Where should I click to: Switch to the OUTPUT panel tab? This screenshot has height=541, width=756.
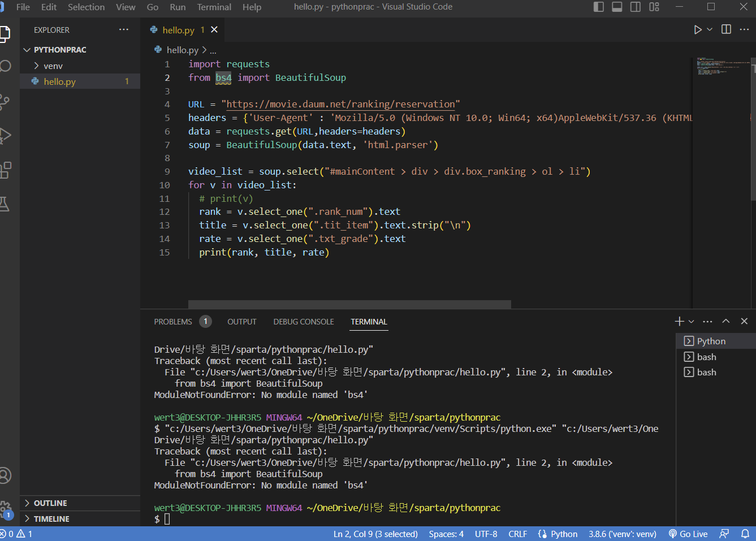click(x=242, y=322)
